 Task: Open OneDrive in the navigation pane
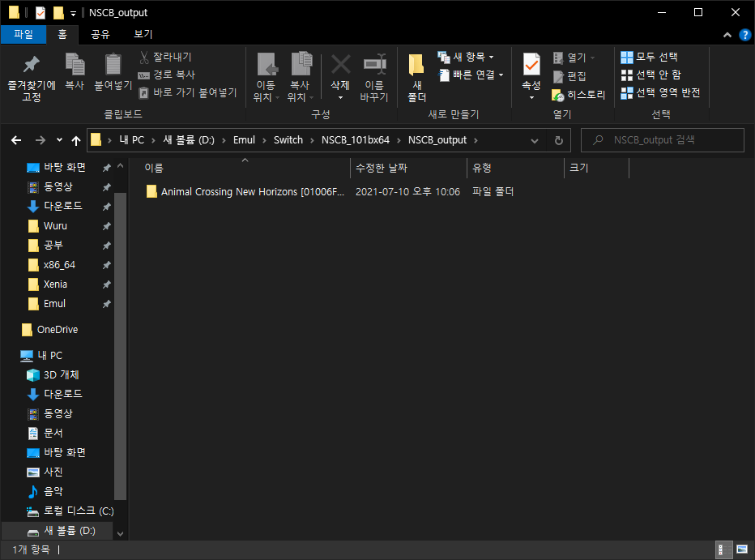click(58, 330)
